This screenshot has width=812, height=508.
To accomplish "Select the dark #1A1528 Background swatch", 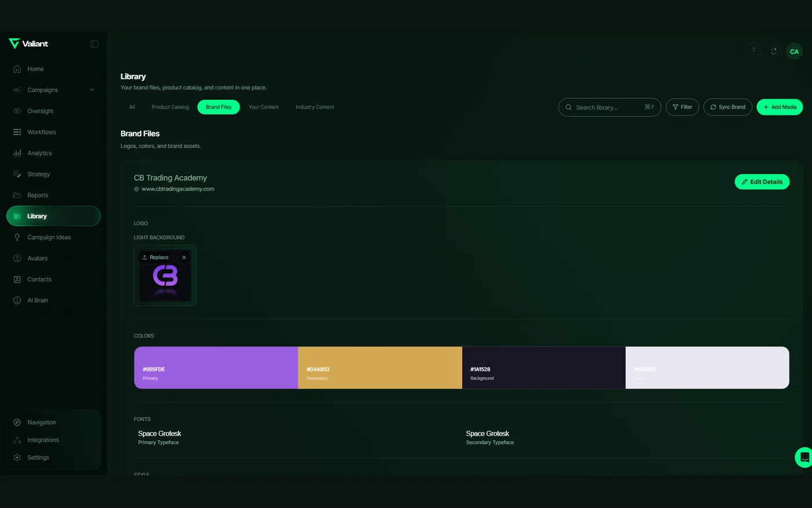I will [544, 368].
